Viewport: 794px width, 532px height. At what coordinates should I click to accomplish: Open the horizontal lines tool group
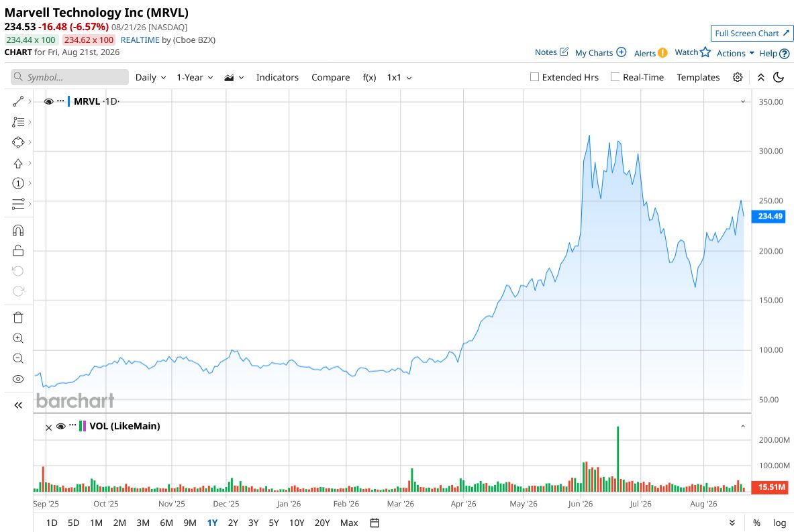click(18, 204)
